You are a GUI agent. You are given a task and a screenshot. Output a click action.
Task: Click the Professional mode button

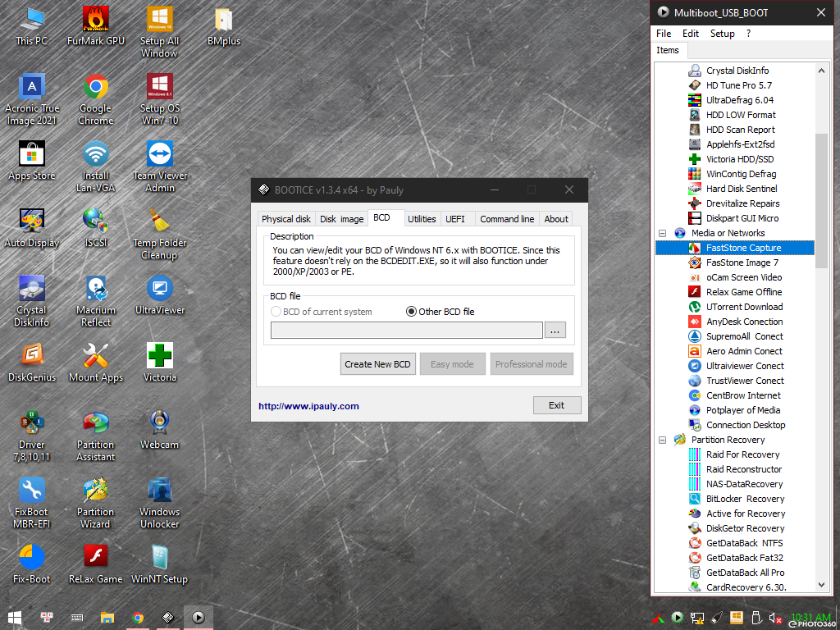click(532, 363)
